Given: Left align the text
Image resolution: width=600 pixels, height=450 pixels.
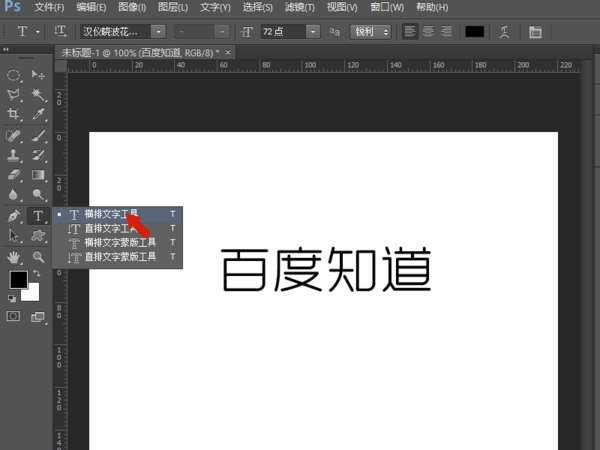Looking at the screenshot, I should [410, 31].
